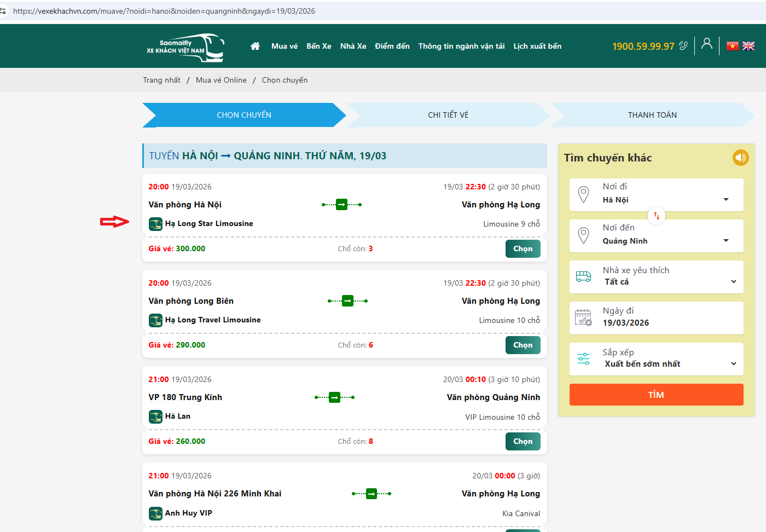
Task: Choose the Hạ Long Travel Limousine trip
Action: (523, 345)
